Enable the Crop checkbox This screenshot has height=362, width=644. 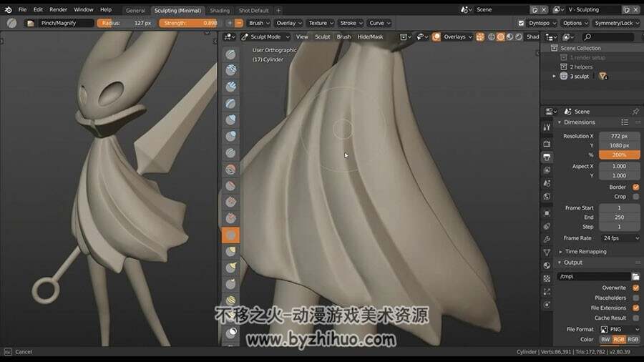(636, 197)
